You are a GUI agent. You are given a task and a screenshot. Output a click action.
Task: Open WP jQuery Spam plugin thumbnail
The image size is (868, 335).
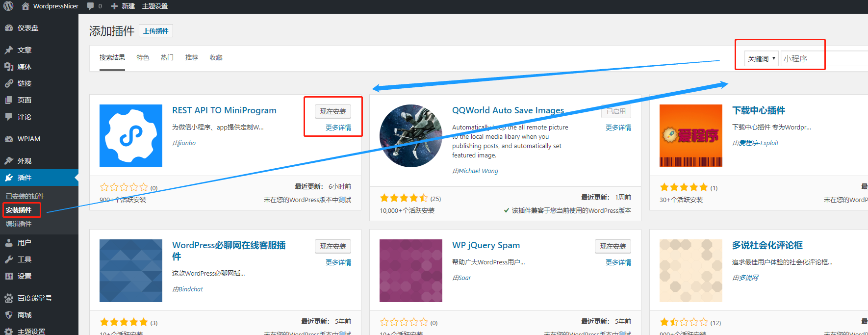[x=411, y=271]
